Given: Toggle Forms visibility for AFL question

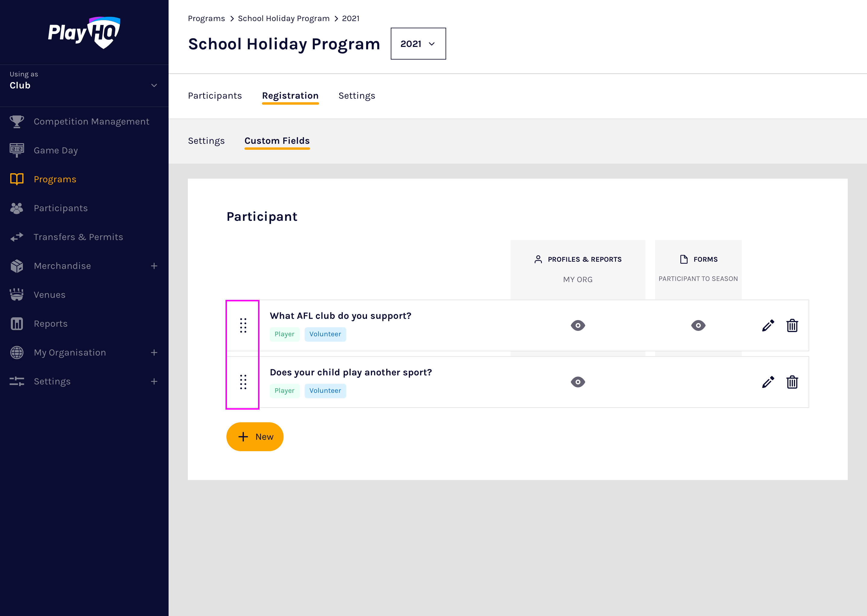Looking at the screenshot, I should (x=698, y=325).
